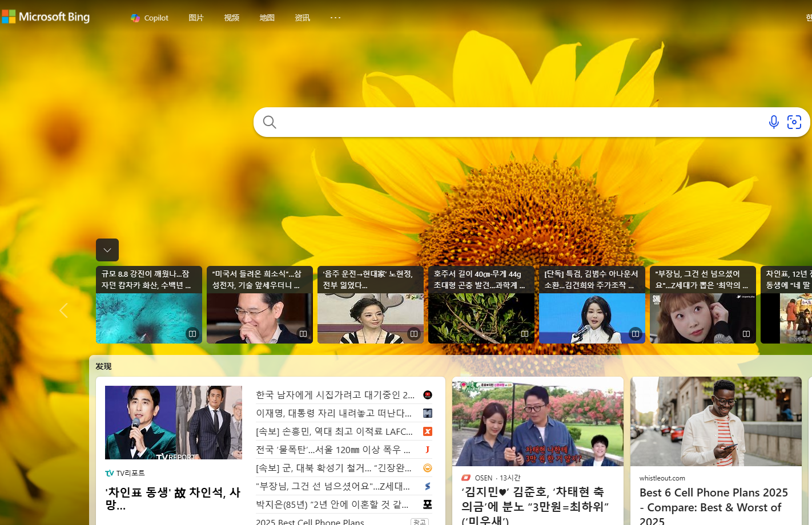Open the 视频 videos tab

231,18
